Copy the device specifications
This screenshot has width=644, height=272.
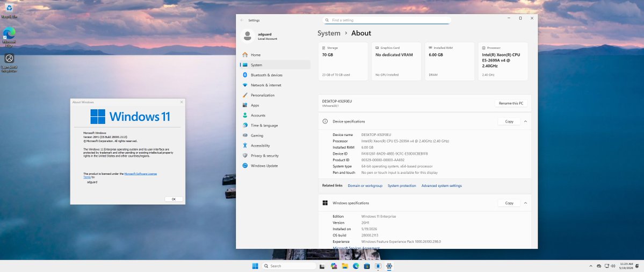(509, 121)
